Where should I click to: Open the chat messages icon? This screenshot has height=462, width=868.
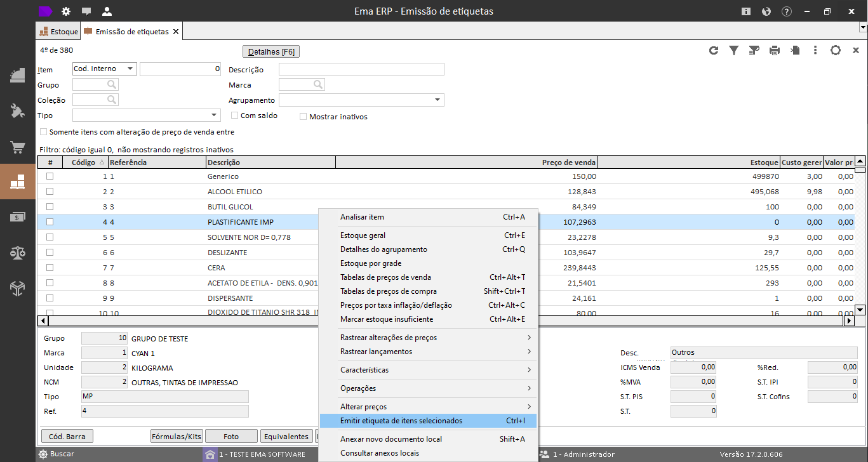click(x=86, y=11)
